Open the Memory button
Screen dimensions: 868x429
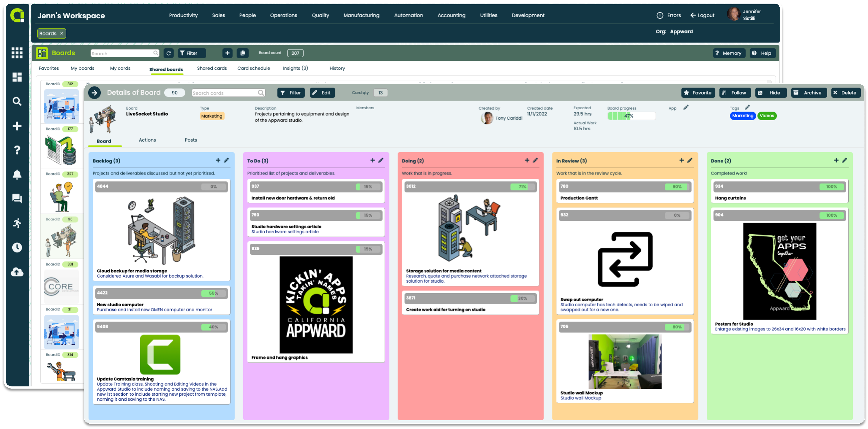(729, 53)
